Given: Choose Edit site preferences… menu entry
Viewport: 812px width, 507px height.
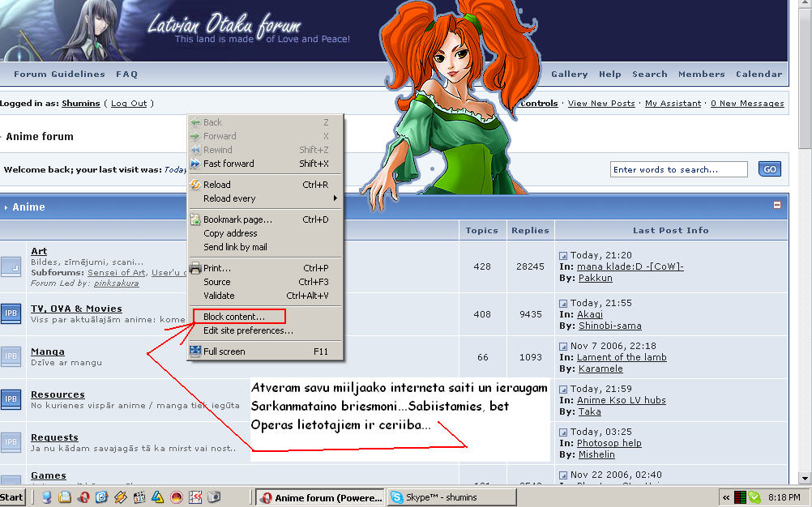Looking at the screenshot, I should (248, 330).
